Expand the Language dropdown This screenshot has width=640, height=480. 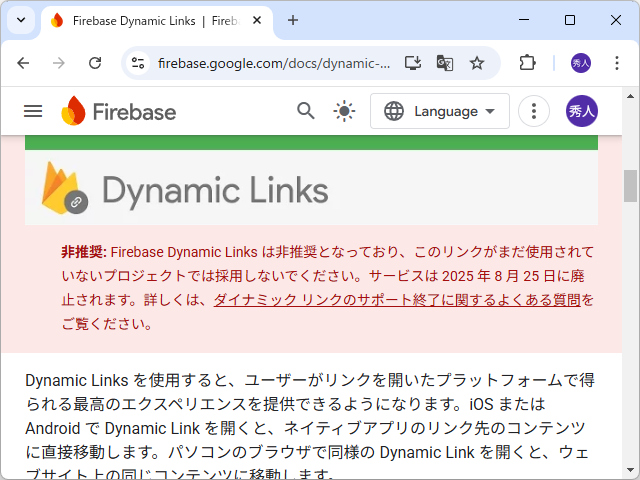(x=440, y=111)
